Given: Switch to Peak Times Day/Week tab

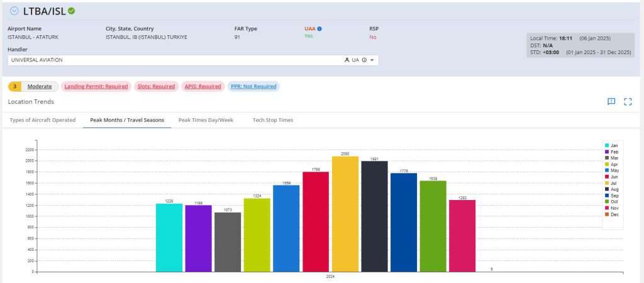Looking at the screenshot, I should pyautogui.click(x=206, y=119).
